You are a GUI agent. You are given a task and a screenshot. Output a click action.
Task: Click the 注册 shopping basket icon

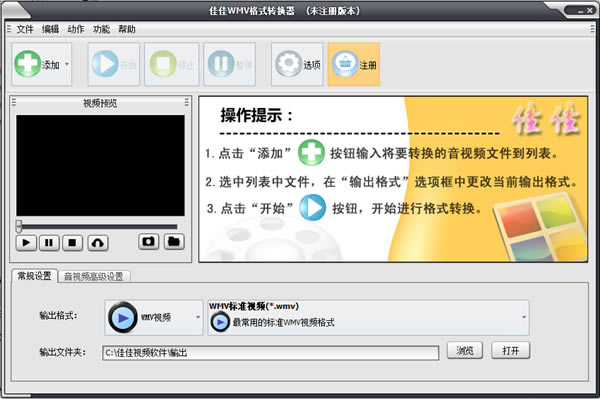345,64
